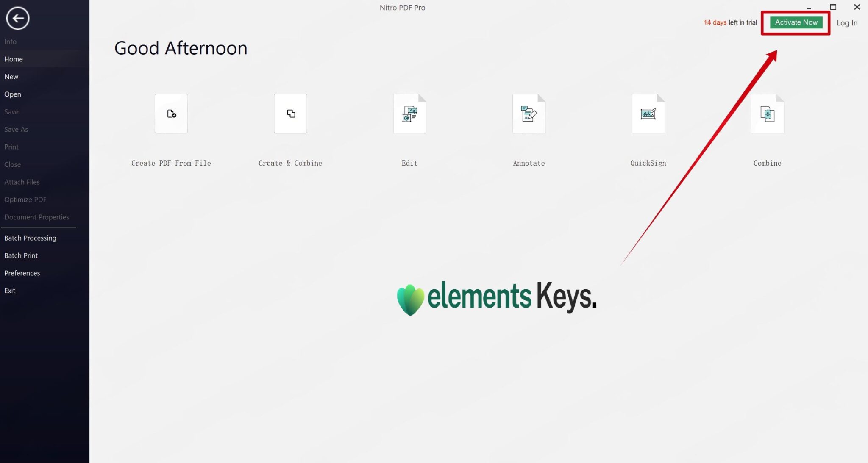This screenshot has height=463, width=868.
Task: Select Document Properties in sidebar
Action: click(36, 217)
